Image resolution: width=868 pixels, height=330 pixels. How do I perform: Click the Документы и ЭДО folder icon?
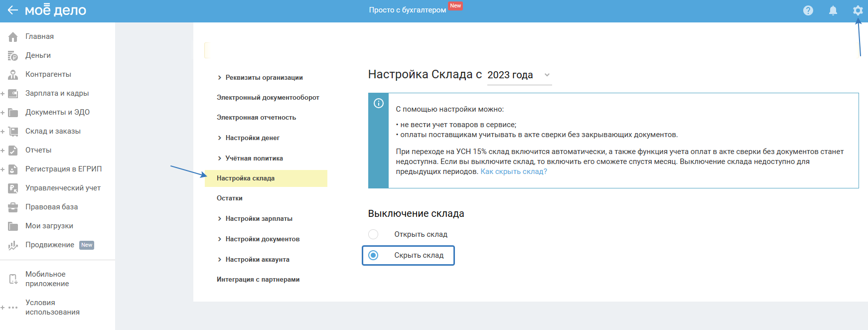13,112
